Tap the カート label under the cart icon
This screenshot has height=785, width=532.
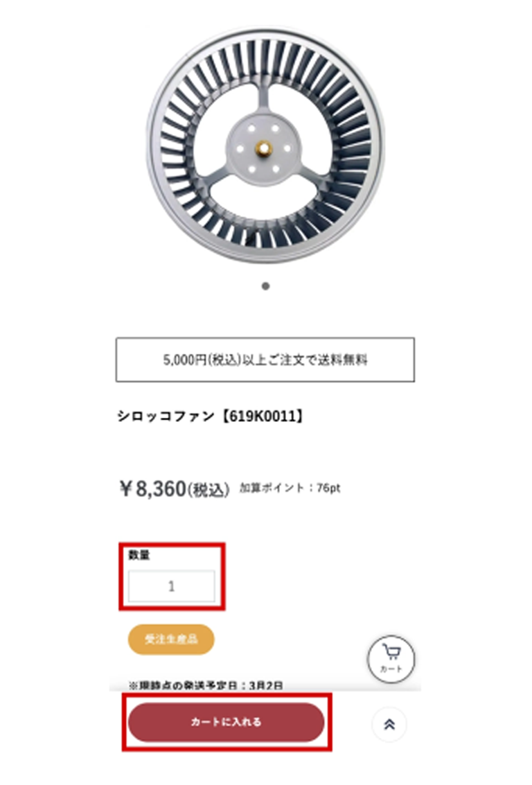click(x=391, y=669)
